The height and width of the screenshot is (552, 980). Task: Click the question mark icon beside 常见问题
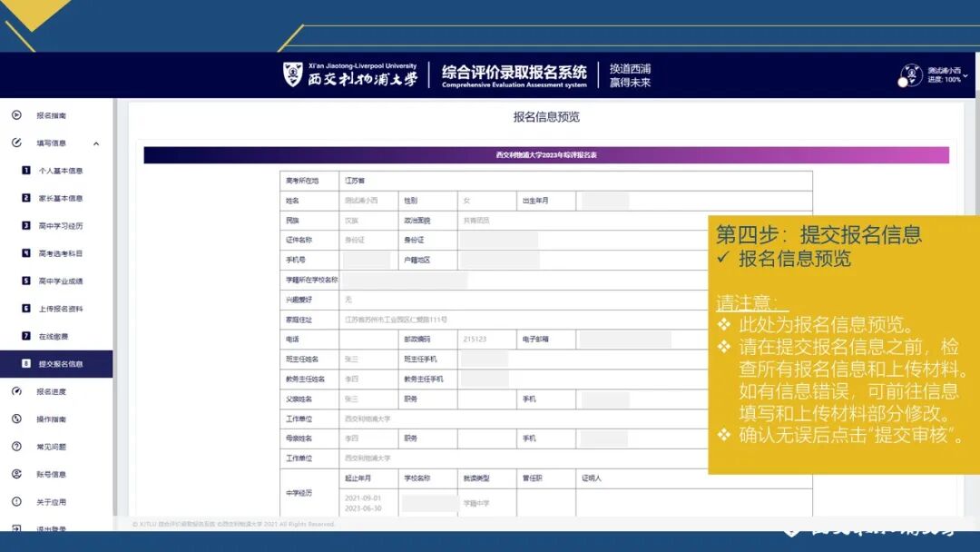pyautogui.click(x=15, y=444)
